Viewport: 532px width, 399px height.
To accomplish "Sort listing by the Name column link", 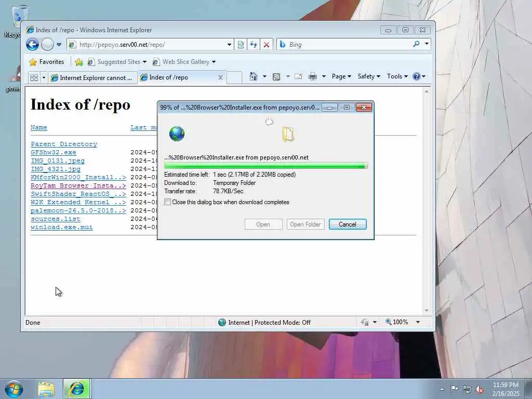I will (x=38, y=127).
